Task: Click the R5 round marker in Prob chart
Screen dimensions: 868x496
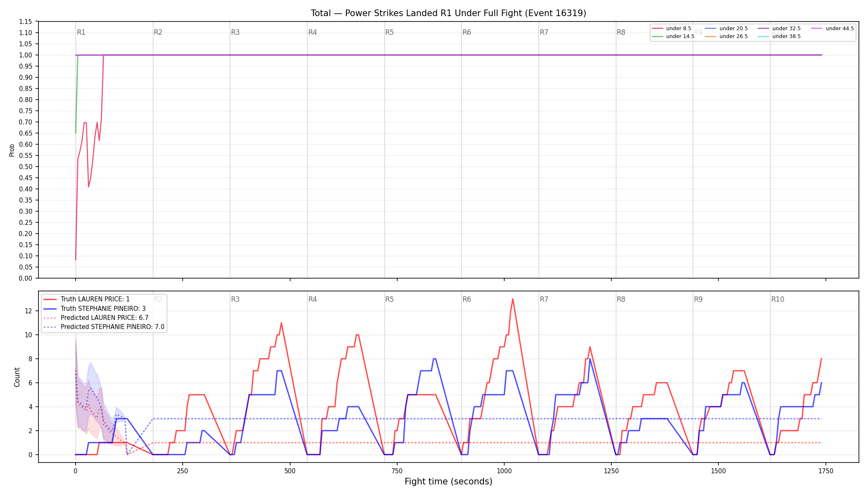Action: (389, 32)
